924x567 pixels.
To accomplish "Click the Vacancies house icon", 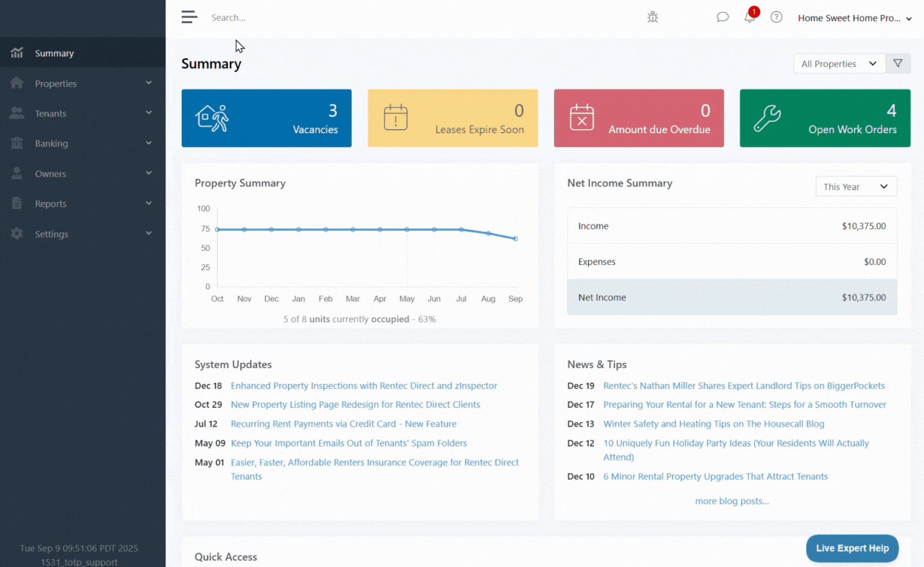I will [212, 118].
